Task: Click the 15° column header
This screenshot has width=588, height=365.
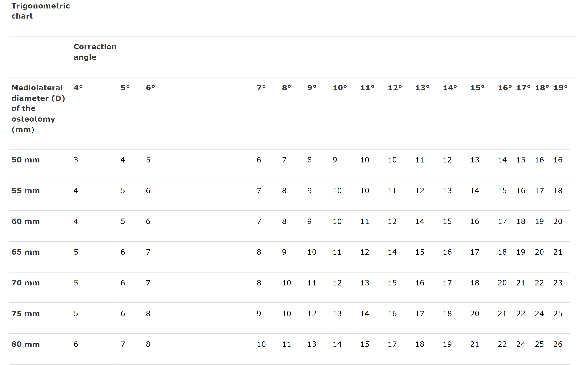Action: point(477,88)
